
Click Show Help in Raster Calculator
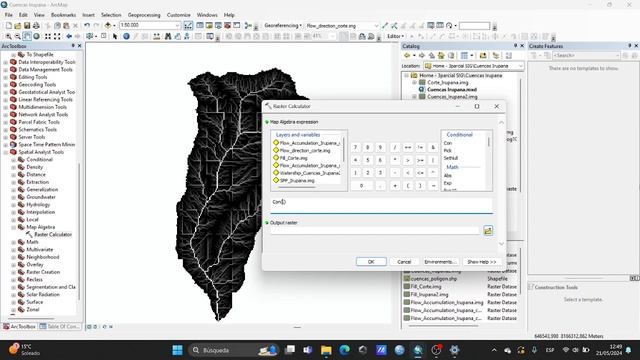(x=482, y=262)
